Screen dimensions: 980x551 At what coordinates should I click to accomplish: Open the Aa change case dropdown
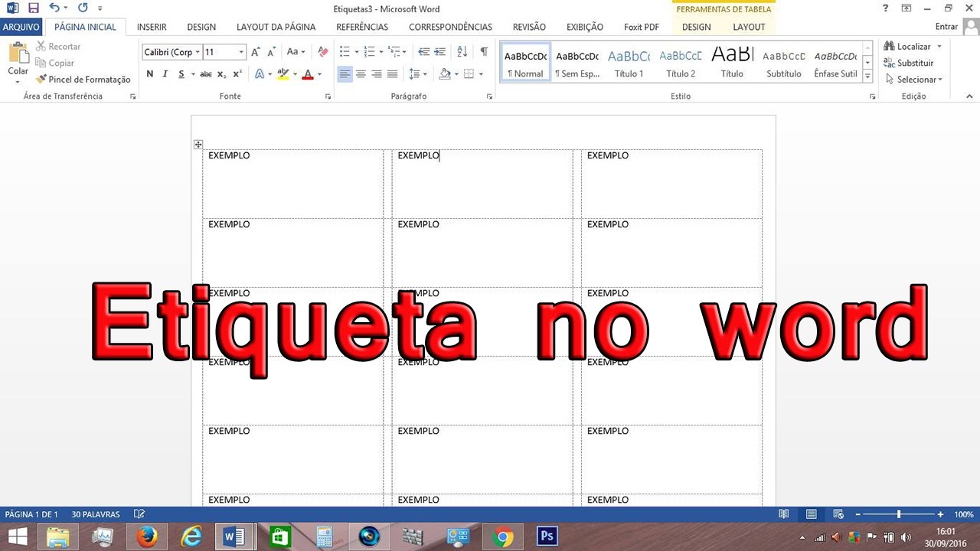(296, 52)
